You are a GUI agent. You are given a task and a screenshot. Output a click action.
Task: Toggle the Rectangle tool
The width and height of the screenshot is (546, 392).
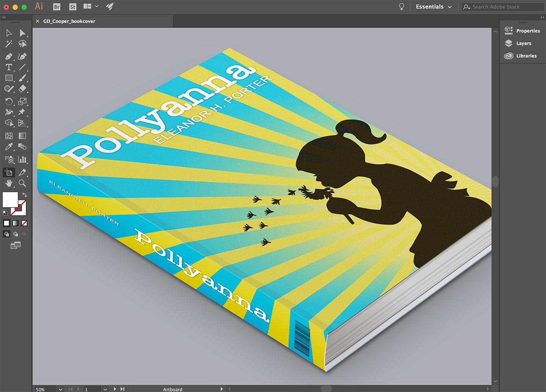click(x=8, y=78)
